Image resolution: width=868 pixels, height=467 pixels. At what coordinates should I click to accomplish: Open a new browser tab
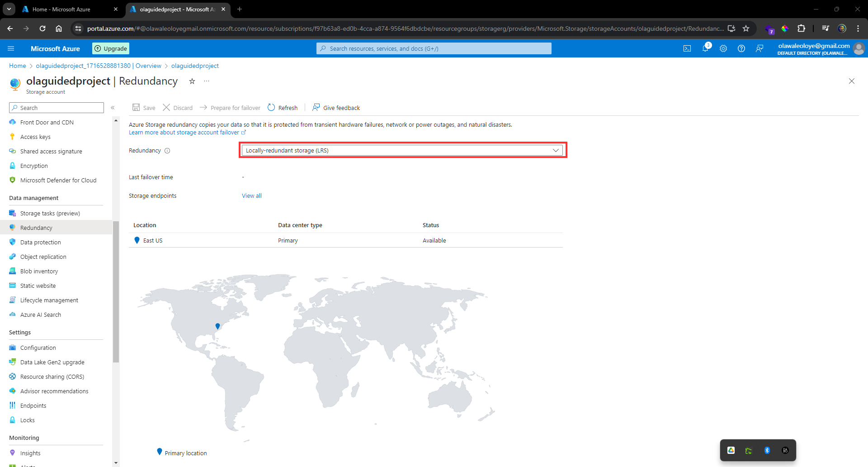(x=240, y=9)
